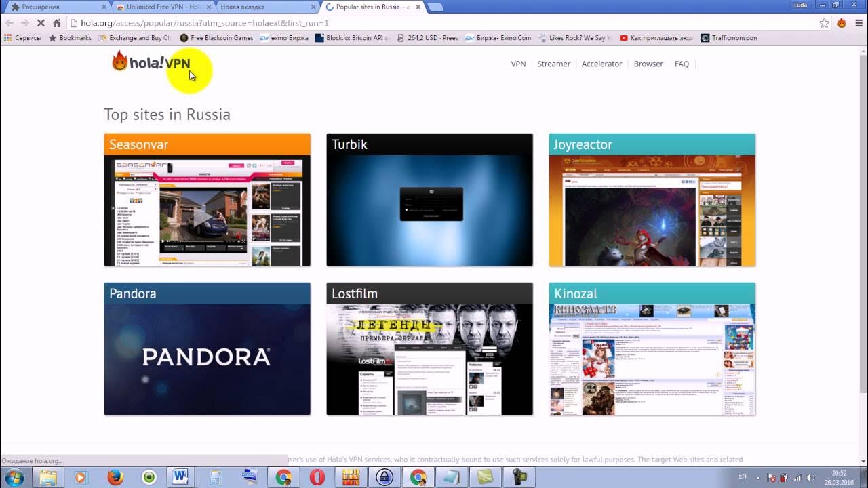Open the Browser menu link
Viewport: 868px width, 488px height.
point(648,64)
